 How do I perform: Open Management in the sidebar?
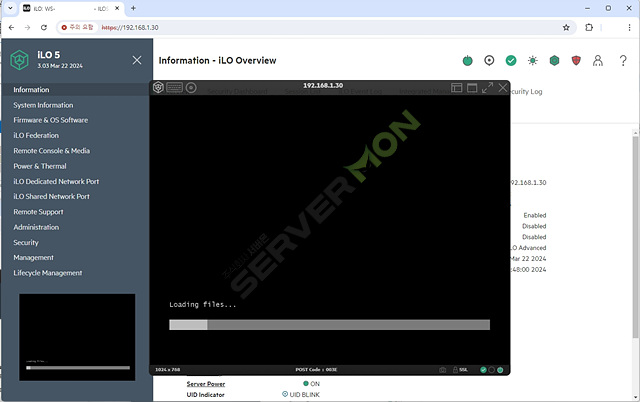(33, 258)
